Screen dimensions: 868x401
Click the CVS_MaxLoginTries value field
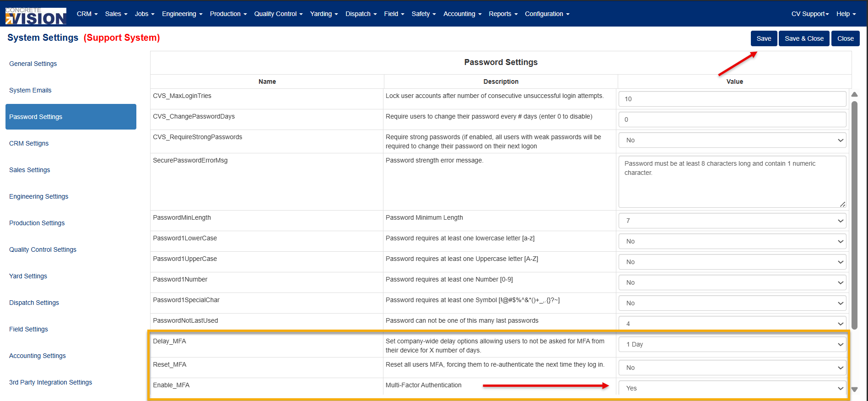click(x=732, y=99)
